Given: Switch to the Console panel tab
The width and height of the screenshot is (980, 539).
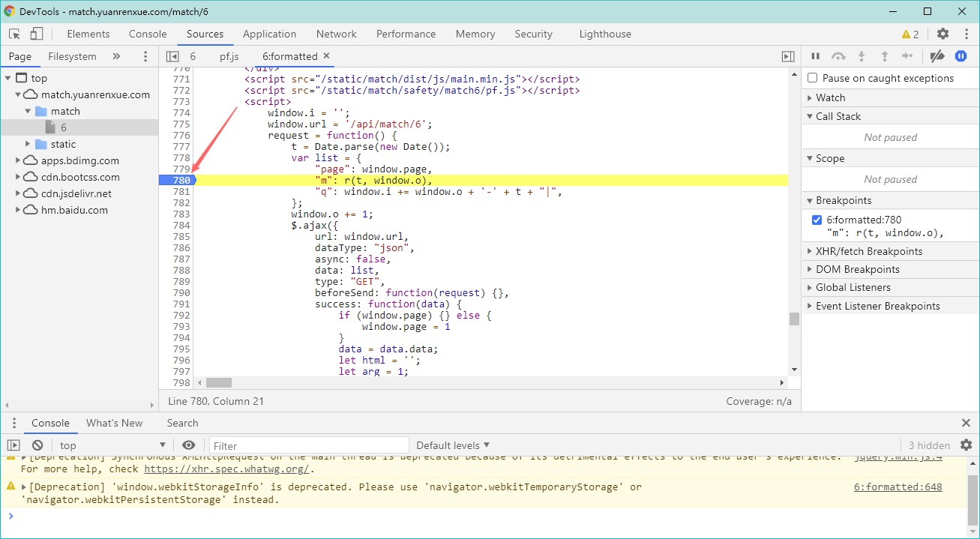Looking at the screenshot, I should point(148,34).
